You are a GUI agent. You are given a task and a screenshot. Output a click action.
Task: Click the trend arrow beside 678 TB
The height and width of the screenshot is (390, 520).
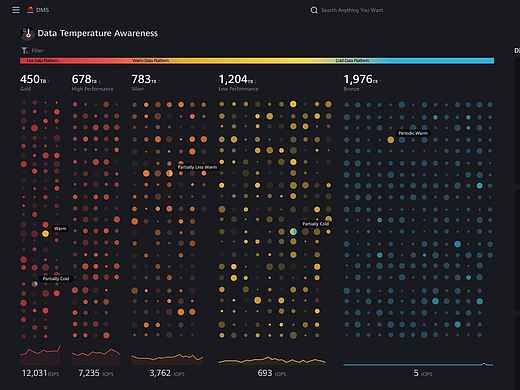[99, 81]
